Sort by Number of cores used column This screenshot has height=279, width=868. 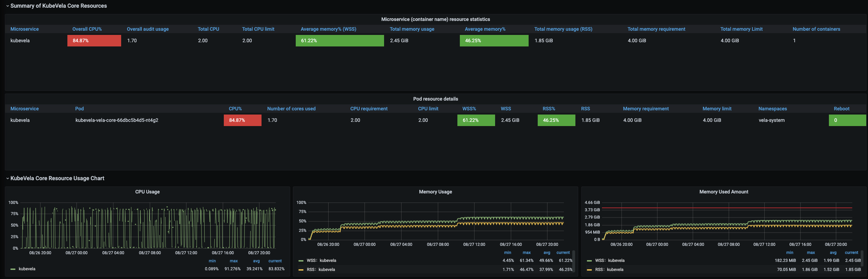pos(291,109)
